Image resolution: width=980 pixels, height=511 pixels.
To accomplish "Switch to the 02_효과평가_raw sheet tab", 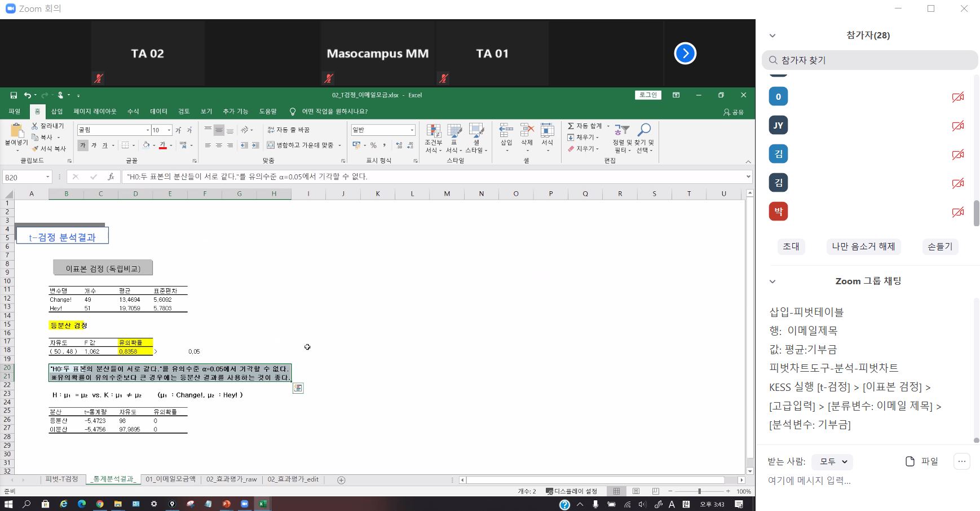I will click(231, 479).
